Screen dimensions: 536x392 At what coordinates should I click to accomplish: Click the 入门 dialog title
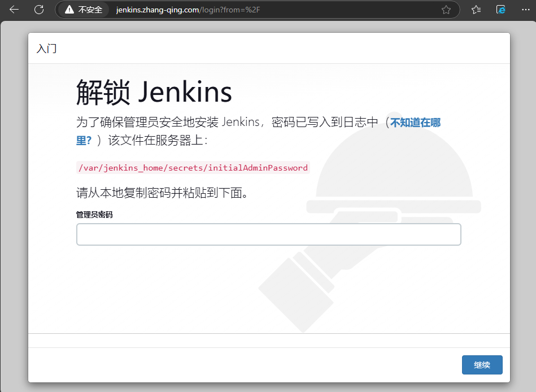click(46, 49)
